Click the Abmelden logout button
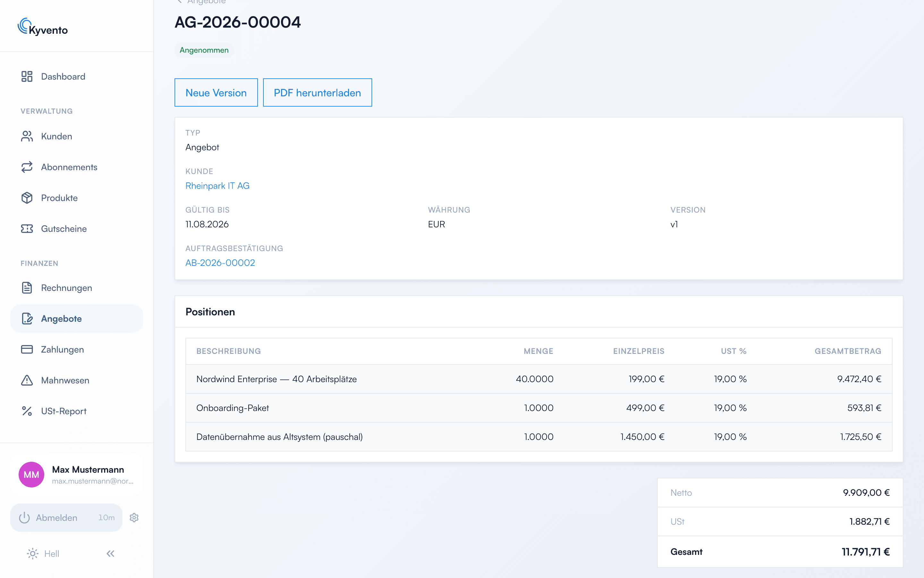The width and height of the screenshot is (924, 578). (x=66, y=518)
